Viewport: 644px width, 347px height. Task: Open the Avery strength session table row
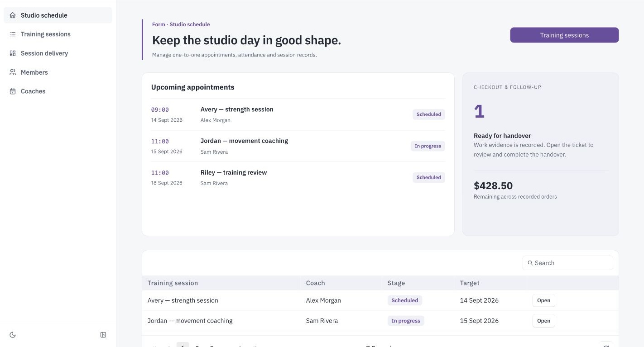point(543,300)
